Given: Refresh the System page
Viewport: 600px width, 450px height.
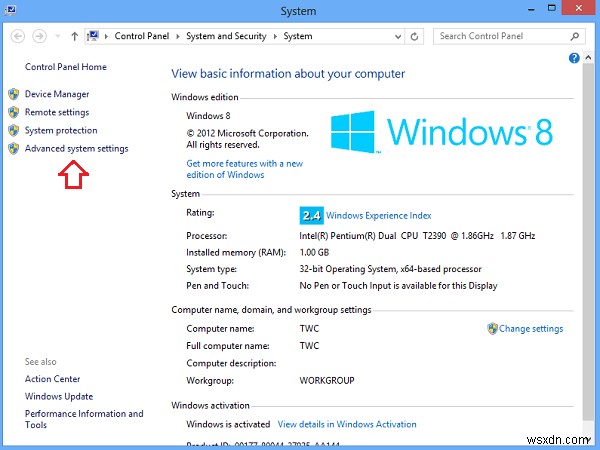Looking at the screenshot, I should point(414,36).
